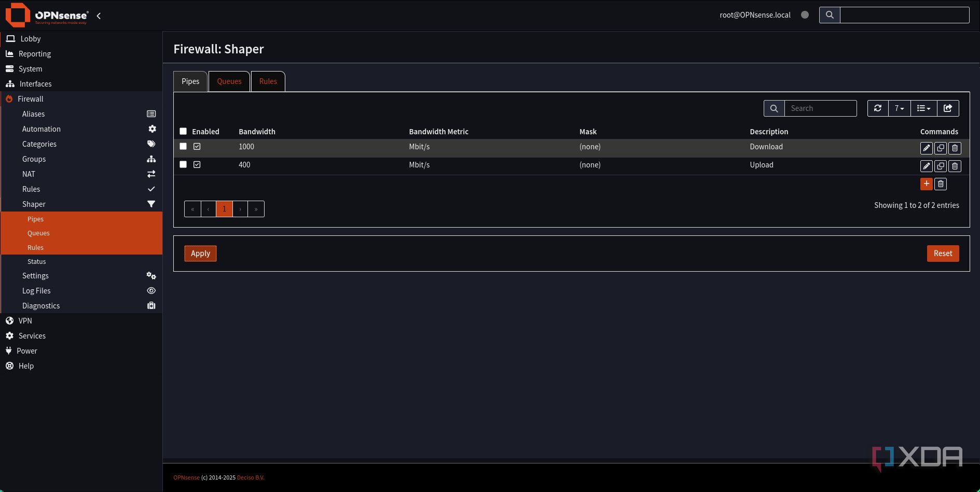Viewport: 980px width, 492px height.
Task: Toggle enabled state of the 400 Mbit/s pipe
Action: (197, 164)
